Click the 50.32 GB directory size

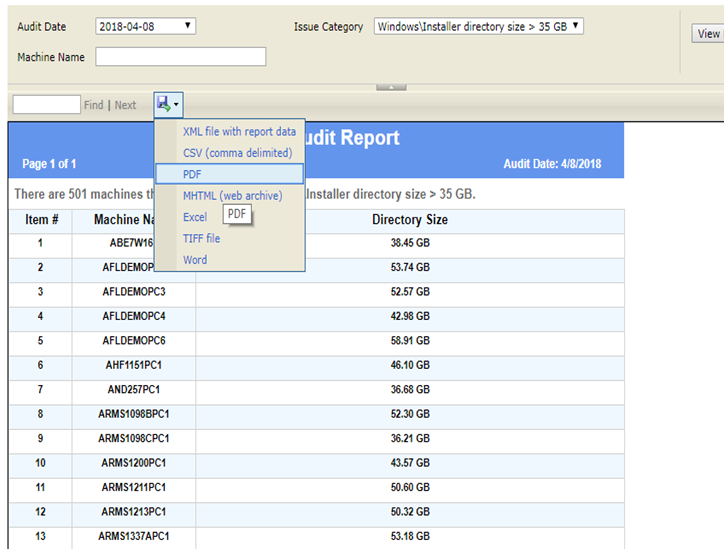[x=410, y=512]
